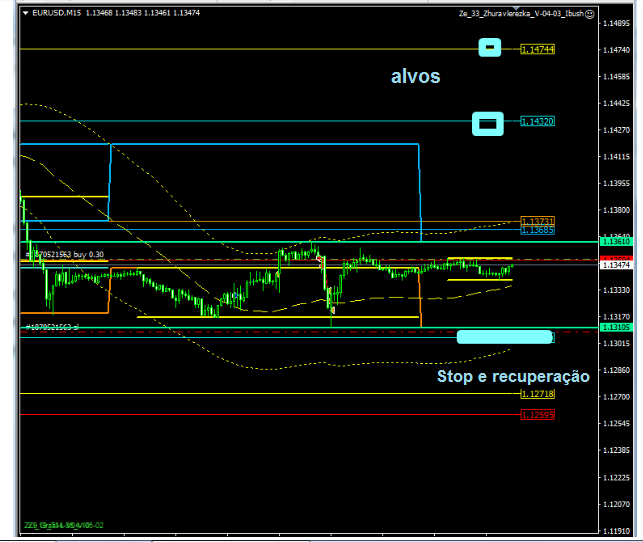Screen dimensions: 643x542
Task: Click the ZZ6 indicator label at bottom left
Action: (x=64, y=525)
